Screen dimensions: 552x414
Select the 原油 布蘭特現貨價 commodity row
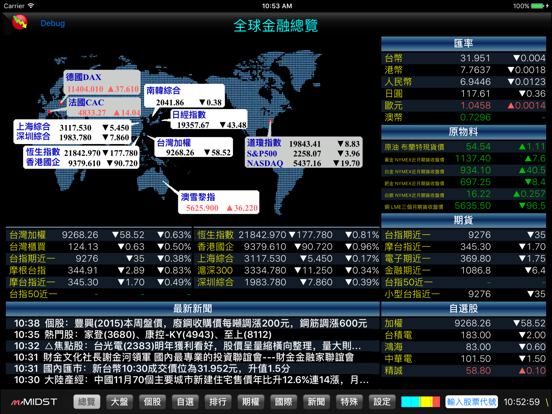point(463,146)
